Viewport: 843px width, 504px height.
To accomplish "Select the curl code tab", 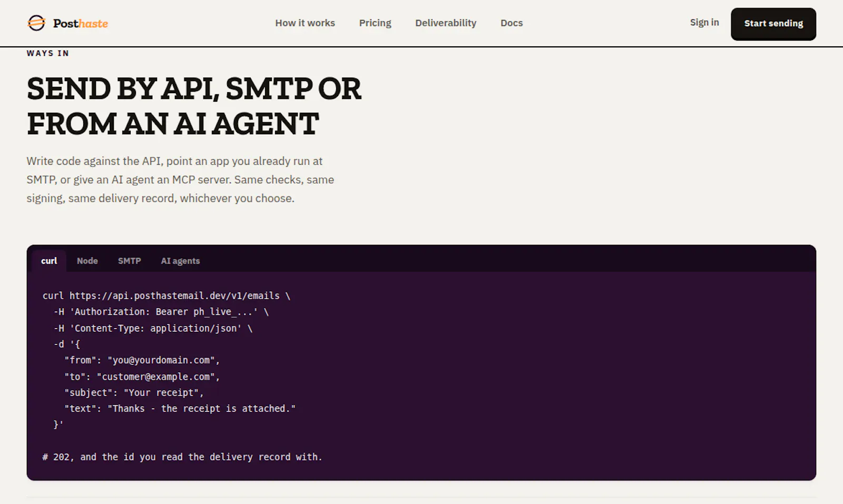I will (49, 261).
